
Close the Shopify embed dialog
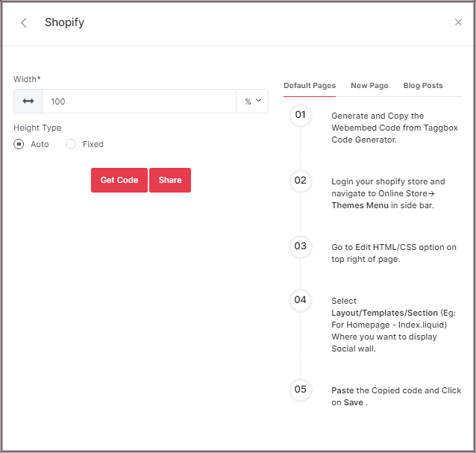point(458,22)
